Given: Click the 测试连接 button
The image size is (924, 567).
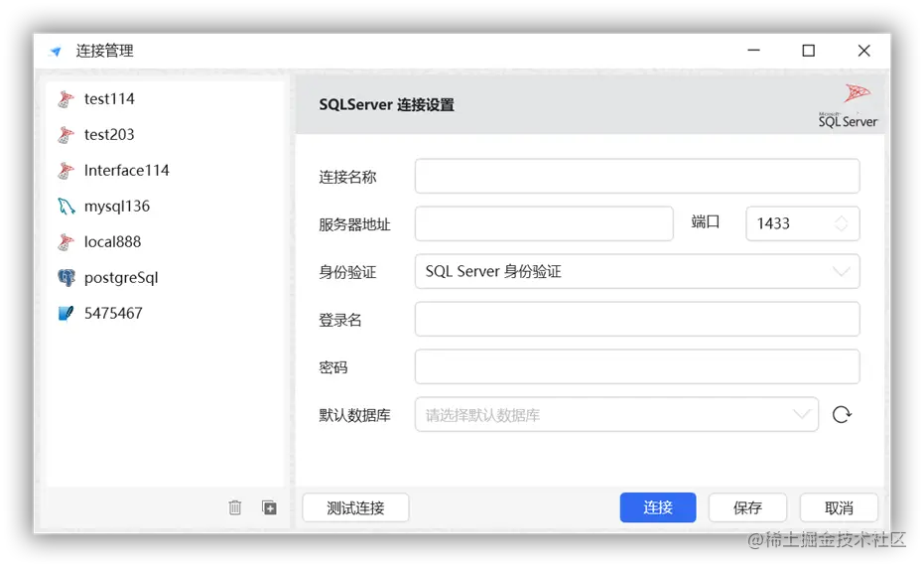Looking at the screenshot, I should pyautogui.click(x=355, y=507).
